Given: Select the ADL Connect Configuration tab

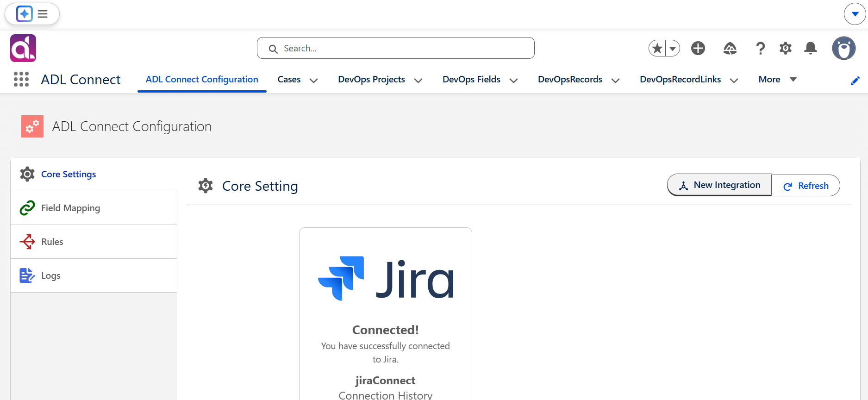Looking at the screenshot, I should tap(202, 79).
